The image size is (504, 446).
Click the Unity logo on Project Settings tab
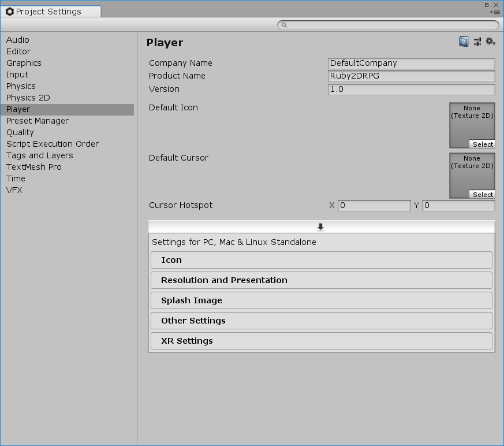(x=10, y=12)
